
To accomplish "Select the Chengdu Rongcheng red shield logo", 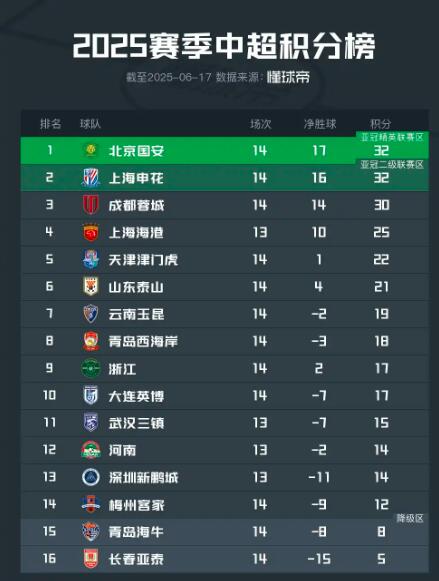I will [91, 205].
